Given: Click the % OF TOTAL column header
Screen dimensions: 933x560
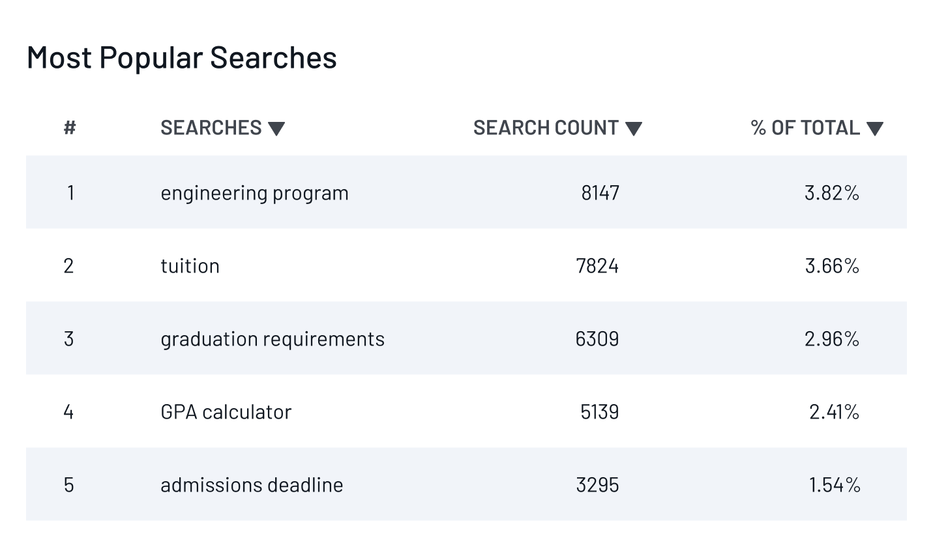Looking at the screenshot, I should [x=805, y=128].
